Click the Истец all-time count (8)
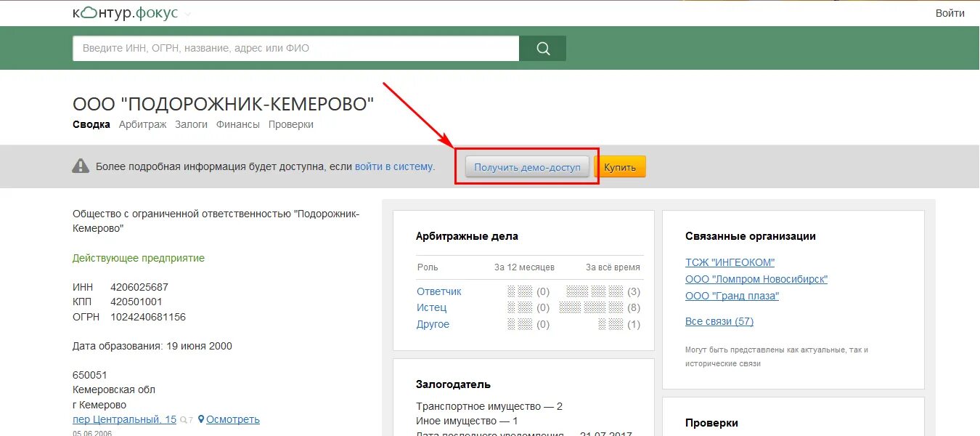 633,307
